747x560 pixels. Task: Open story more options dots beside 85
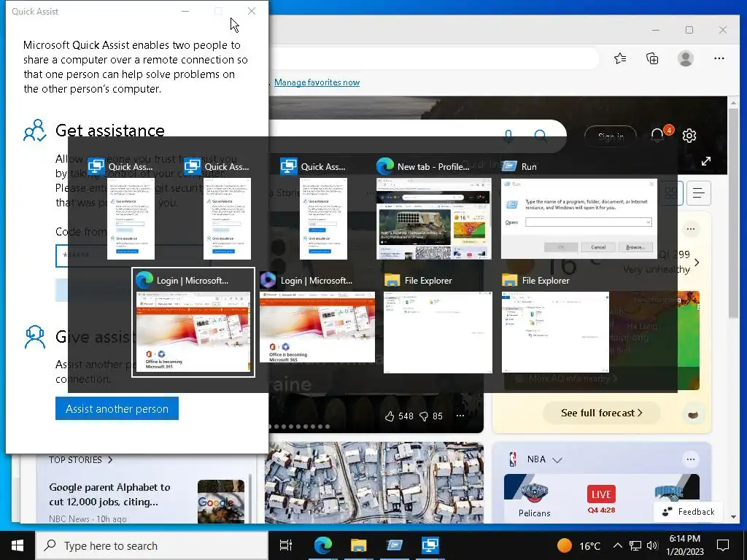tap(460, 416)
